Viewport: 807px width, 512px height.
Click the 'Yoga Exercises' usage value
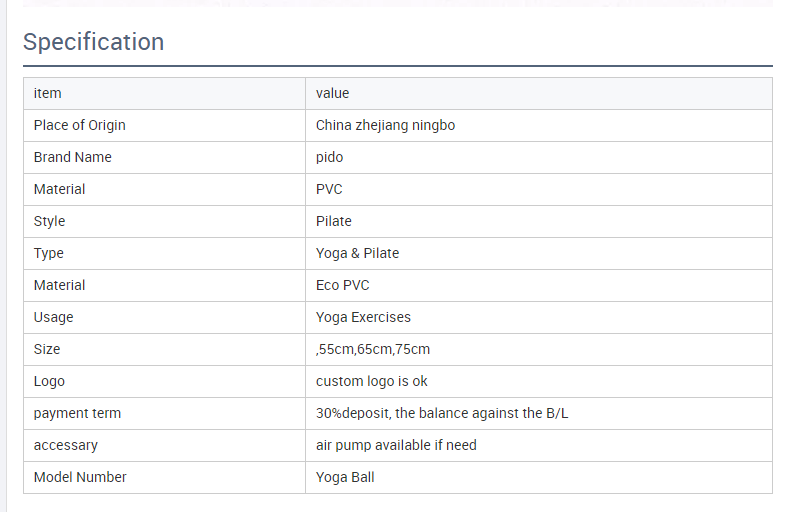pyautogui.click(x=363, y=317)
